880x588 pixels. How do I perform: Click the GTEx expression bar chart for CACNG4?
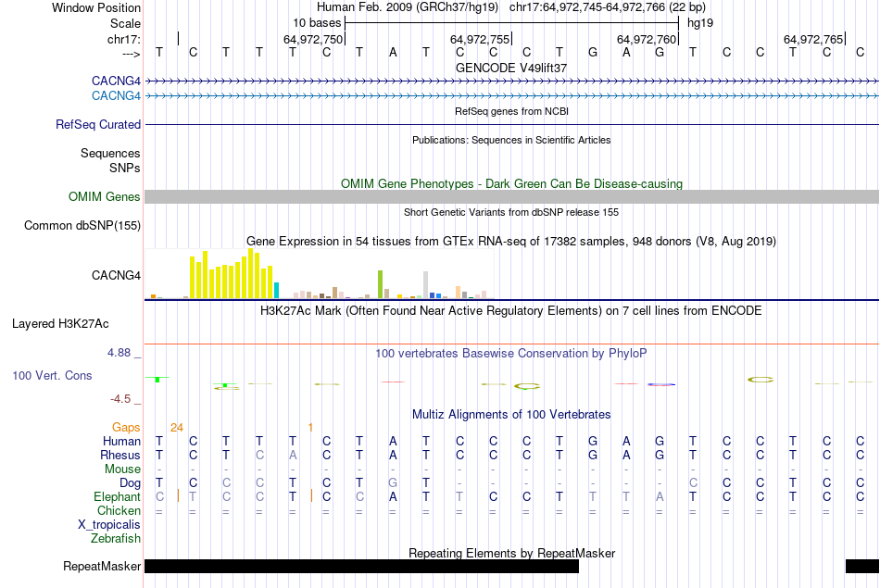(320, 274)
